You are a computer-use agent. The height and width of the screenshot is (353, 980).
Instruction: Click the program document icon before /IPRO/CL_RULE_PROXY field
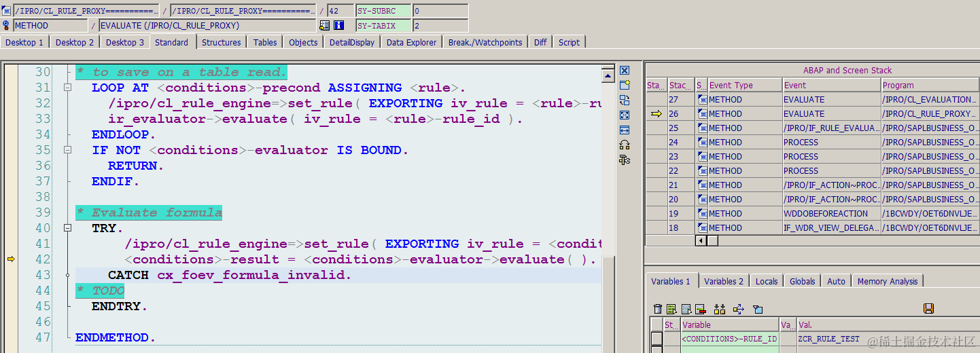[7, 11]
